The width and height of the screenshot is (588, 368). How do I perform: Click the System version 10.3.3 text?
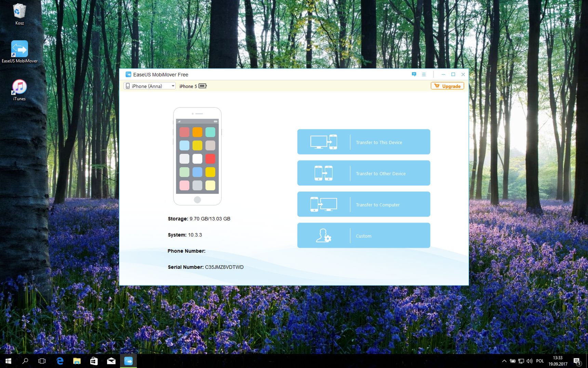tap(195, 235)
